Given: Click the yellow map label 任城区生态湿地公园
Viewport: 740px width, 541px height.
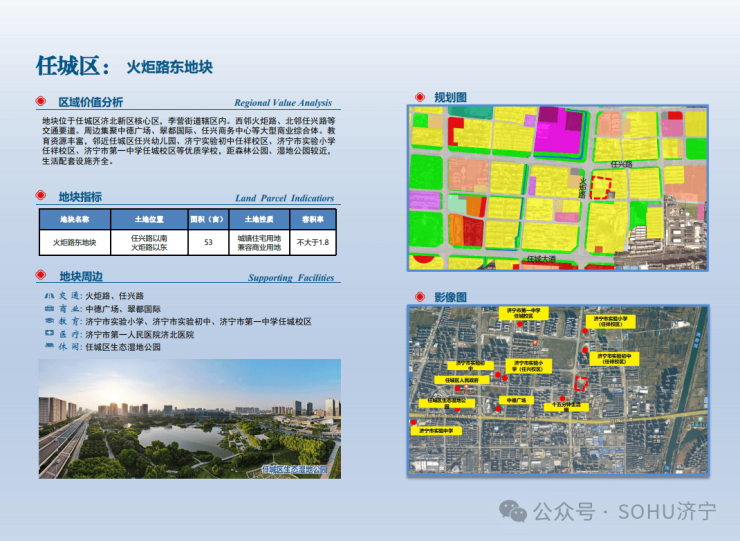Looking at the screenshot, I should [x=447, y=403].
